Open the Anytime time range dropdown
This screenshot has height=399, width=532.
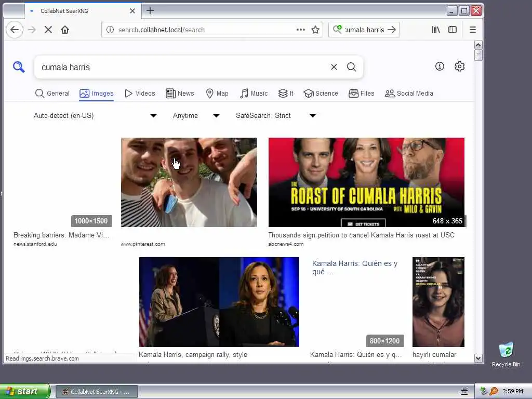pos(196,116)
